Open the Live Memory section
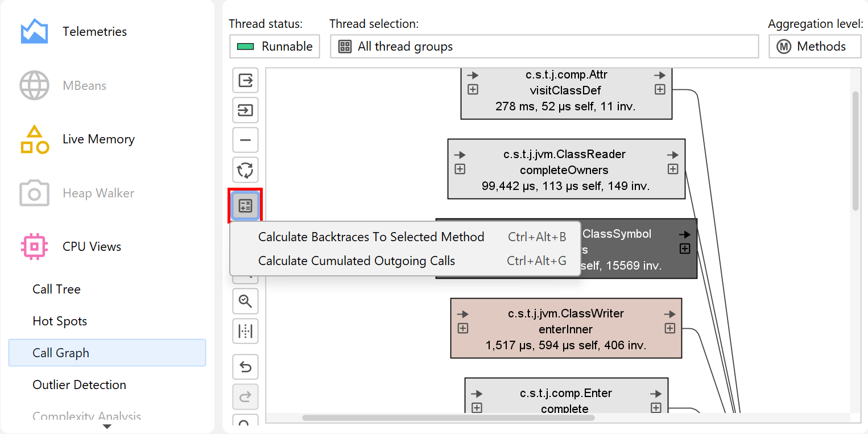This screenshot has height=434, width=868. [x=98, y=139]
